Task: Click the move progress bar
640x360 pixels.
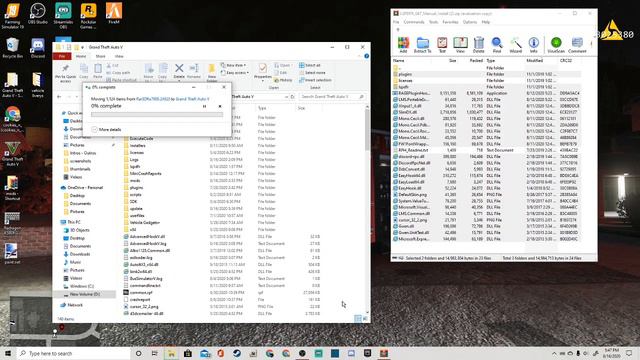Action: [x=157, y=115]
